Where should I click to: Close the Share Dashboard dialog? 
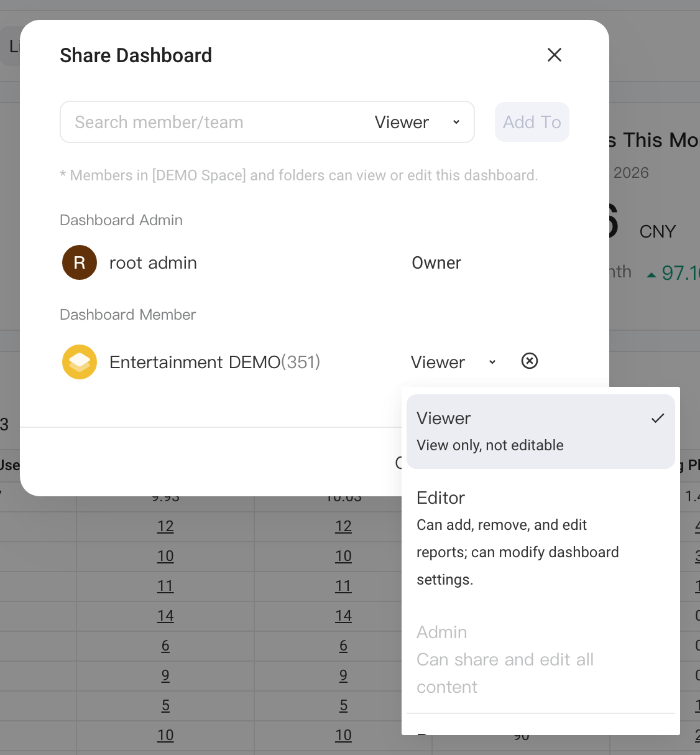click(x=555, y=55)
